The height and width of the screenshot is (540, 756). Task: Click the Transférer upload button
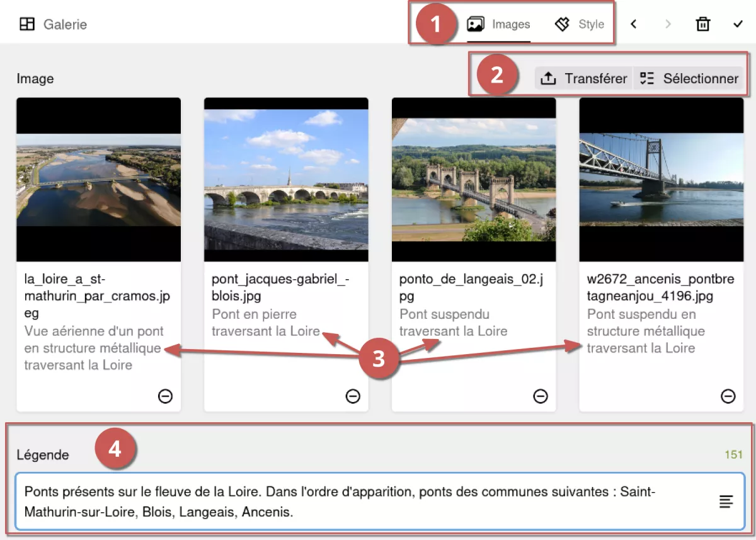click(583, 79)
